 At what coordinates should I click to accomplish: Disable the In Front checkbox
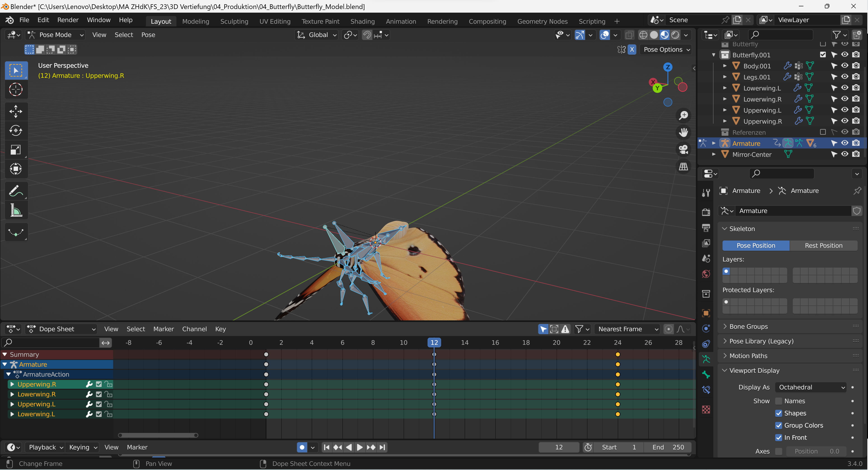[779, 437]
